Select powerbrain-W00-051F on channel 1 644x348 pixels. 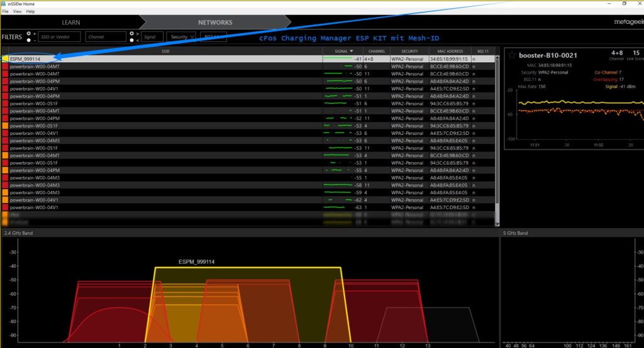pos(248,163)
